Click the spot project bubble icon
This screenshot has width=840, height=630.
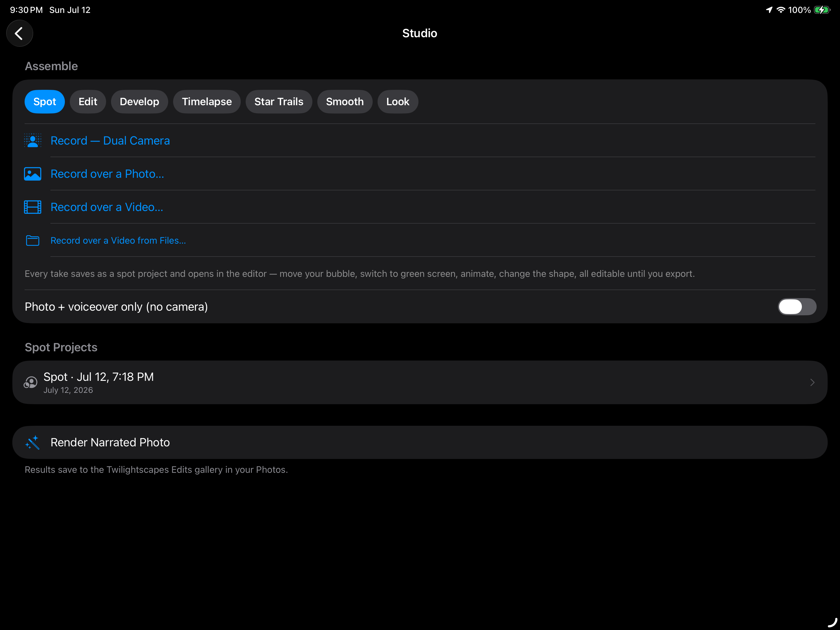[31, 382]
